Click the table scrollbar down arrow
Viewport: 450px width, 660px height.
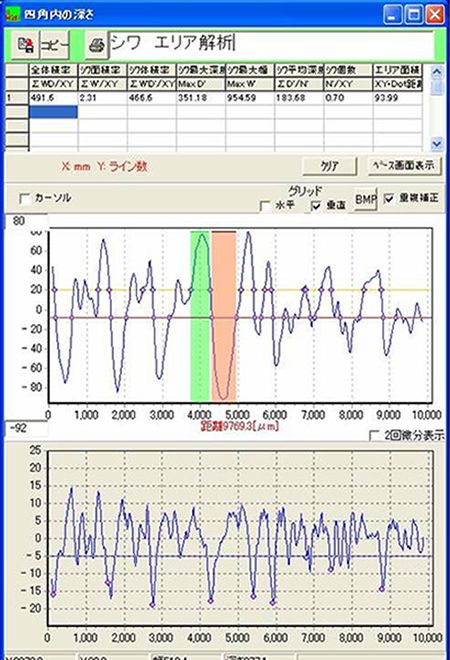pos(437,144)
